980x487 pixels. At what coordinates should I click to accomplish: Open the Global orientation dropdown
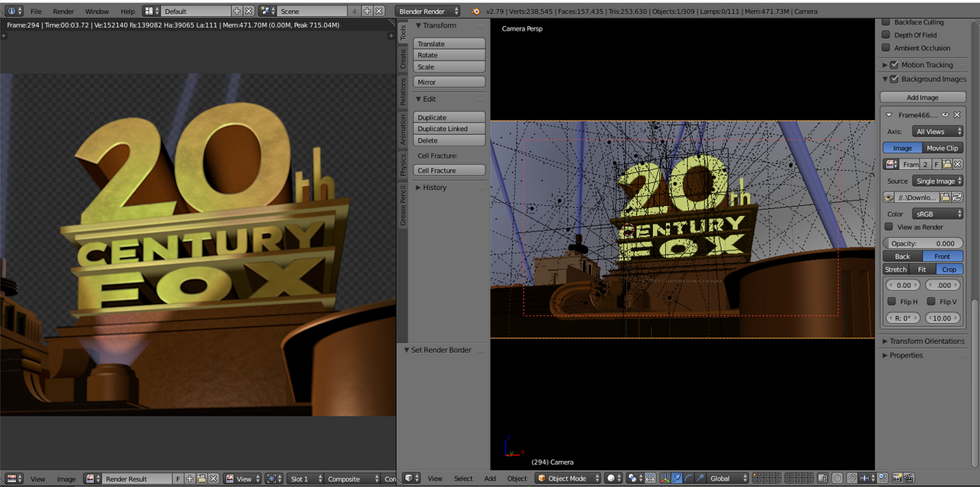pyautogui.click(x=728, y=479)
